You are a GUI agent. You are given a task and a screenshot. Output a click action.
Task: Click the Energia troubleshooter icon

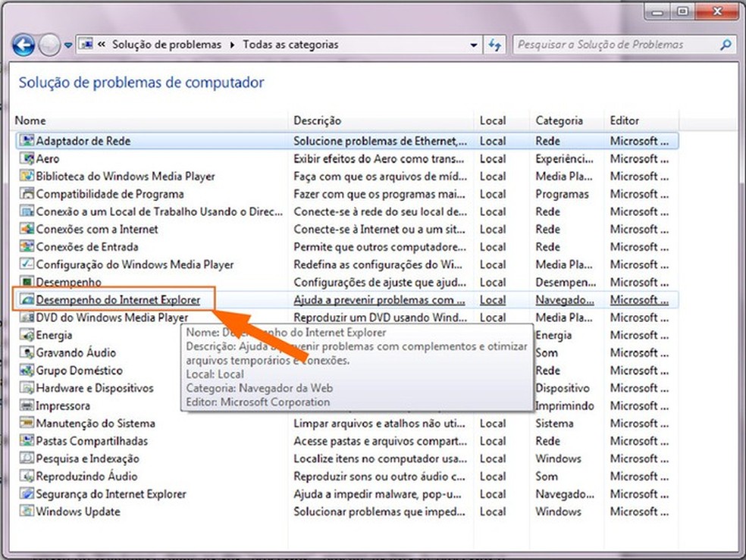coord(27,335)
